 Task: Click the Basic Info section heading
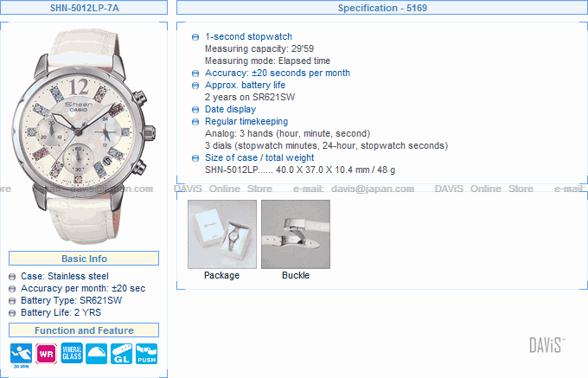click(84, 259)
